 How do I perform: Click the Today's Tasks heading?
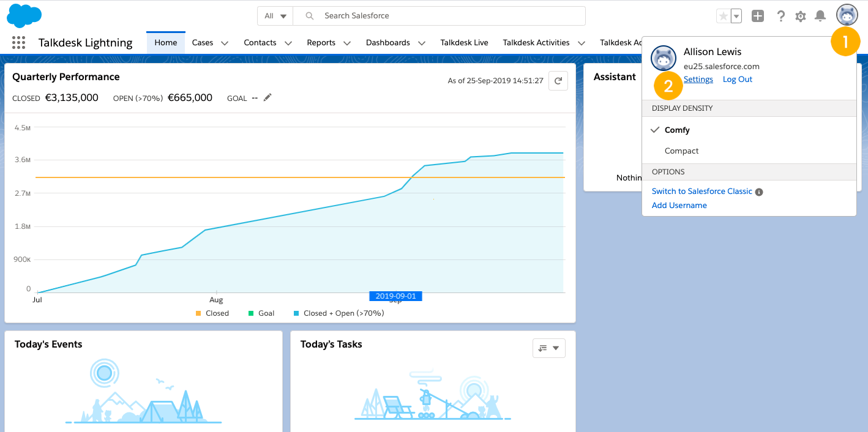click(x=331, y=344)
